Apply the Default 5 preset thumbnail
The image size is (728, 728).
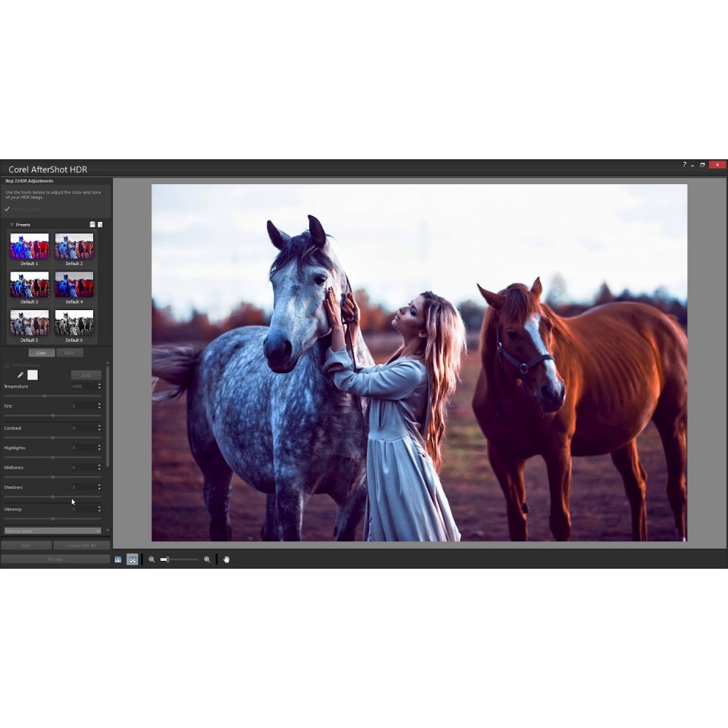click(x=29, y=323)
